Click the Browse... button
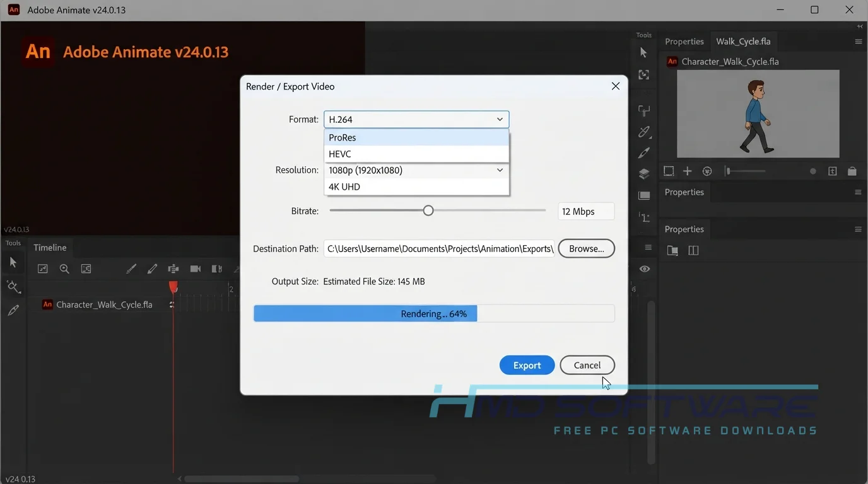Image resolution: width=868 pixels, height=484 pixels. [587, 249]
